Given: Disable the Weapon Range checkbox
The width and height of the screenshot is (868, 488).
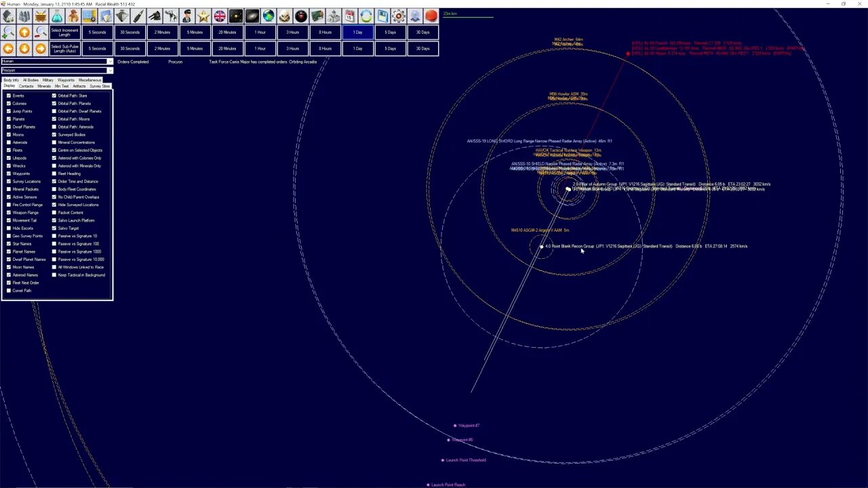Looking at the screenshot, I should point(9,213).
